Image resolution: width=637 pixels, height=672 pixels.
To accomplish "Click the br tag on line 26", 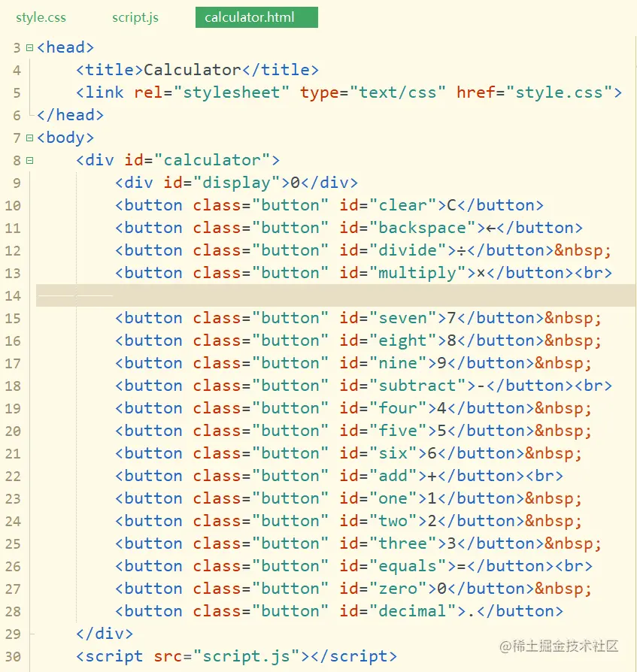I will pos(574,566).
